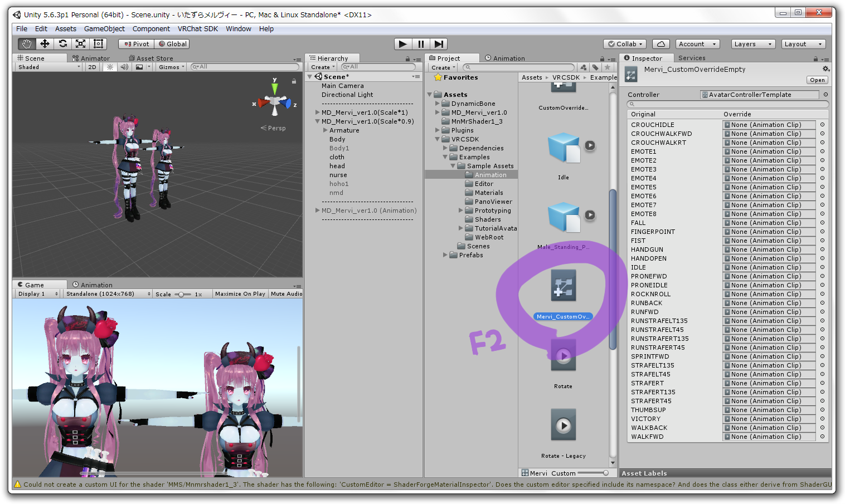The height and width of the screenshot is (504, 845).
Task: Open the Scene* row context menu icon
Action: pos(416,77)
